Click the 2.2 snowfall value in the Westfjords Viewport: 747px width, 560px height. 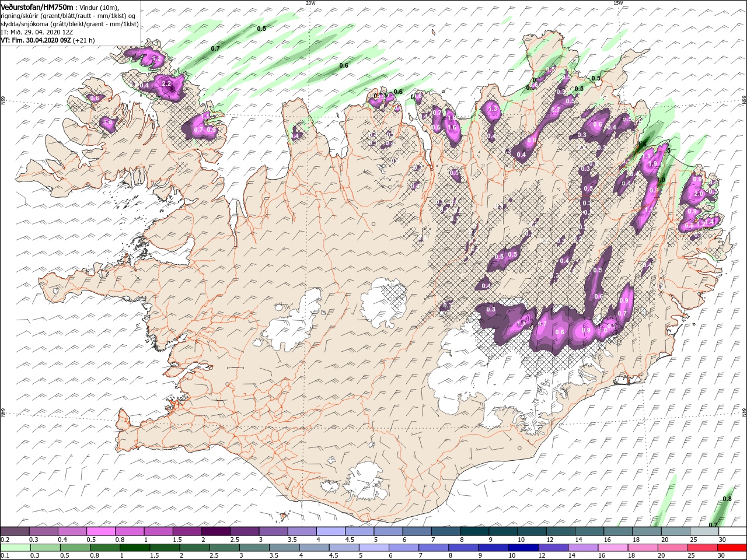[x=166, y=83]
